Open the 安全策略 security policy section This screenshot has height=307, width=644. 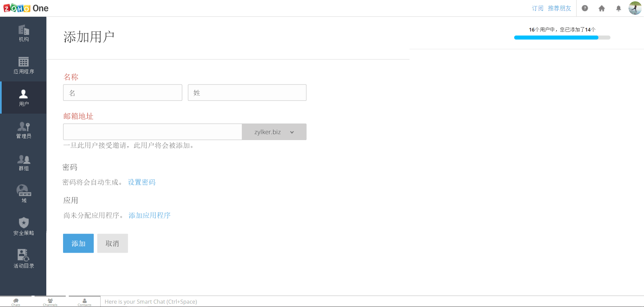coord(23,227)
